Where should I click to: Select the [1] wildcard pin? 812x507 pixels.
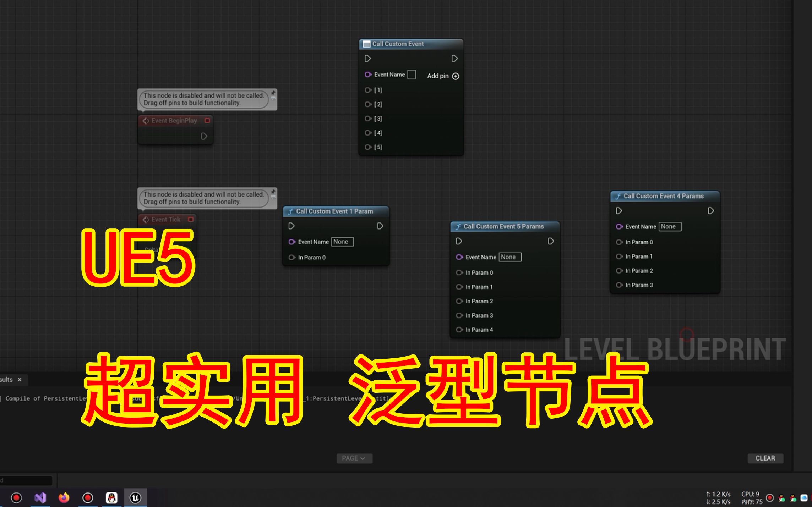368,90
